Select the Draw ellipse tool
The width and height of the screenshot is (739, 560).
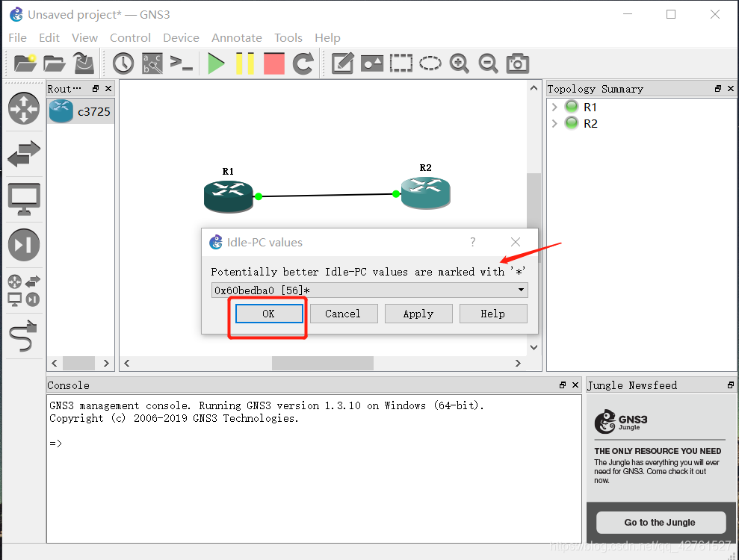pyautogui.click(x=430, y=63)
